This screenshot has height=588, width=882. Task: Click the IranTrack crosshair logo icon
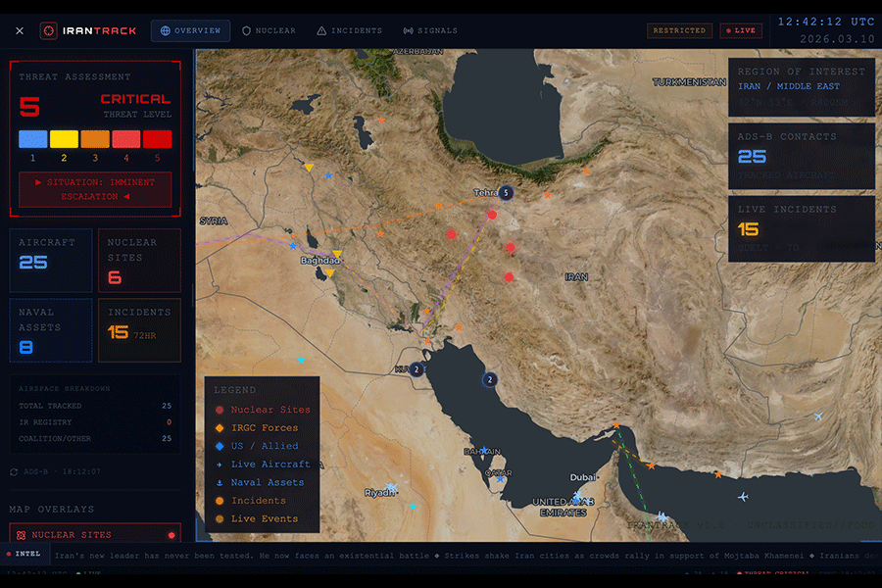click(49, 30)
